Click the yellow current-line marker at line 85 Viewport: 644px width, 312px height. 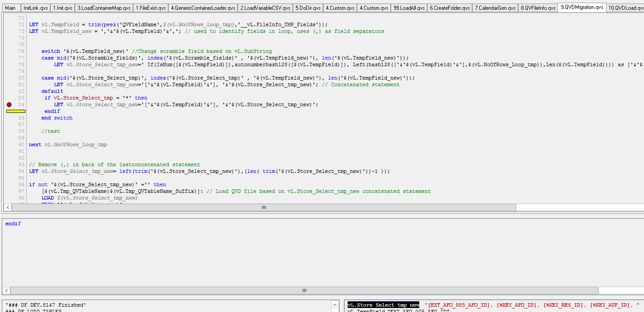(x=16, y=111)
